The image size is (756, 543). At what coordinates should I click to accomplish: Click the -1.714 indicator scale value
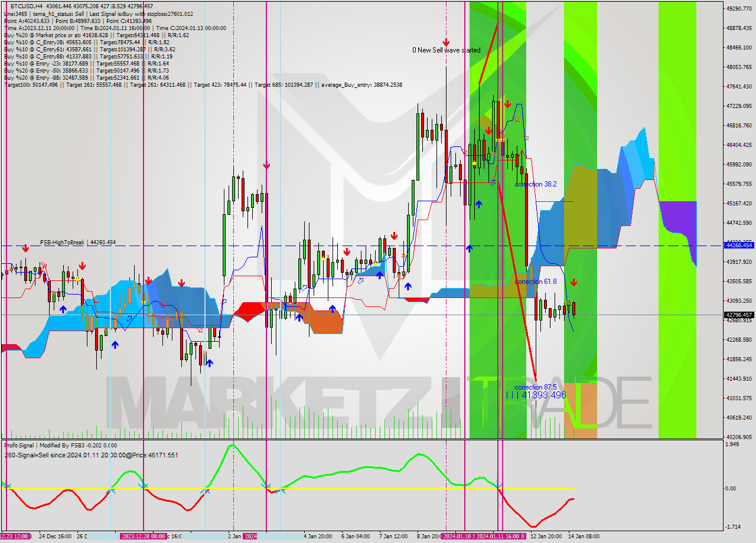(x=732, y=526)
